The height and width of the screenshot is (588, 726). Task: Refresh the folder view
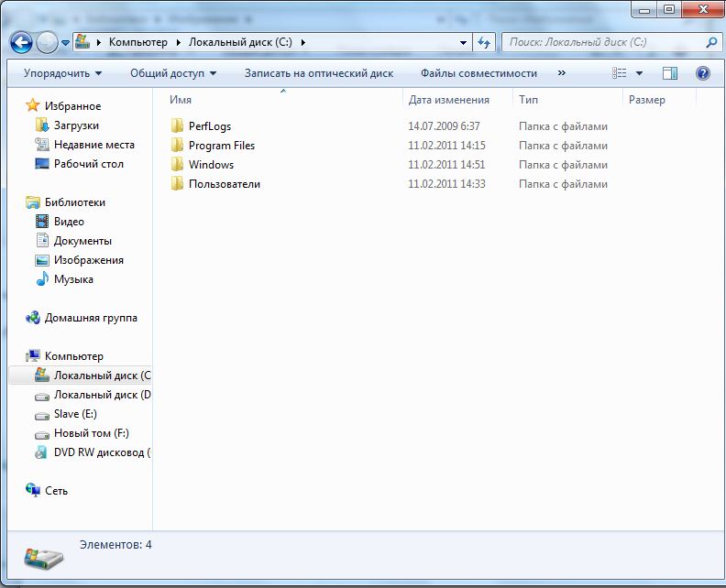pos(484,42)
